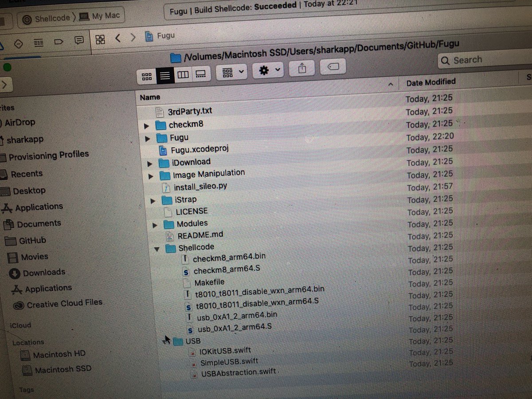This screenshot has width=532, height=399.
Task: Switch Finder to list view
Action: pos(165,75)
